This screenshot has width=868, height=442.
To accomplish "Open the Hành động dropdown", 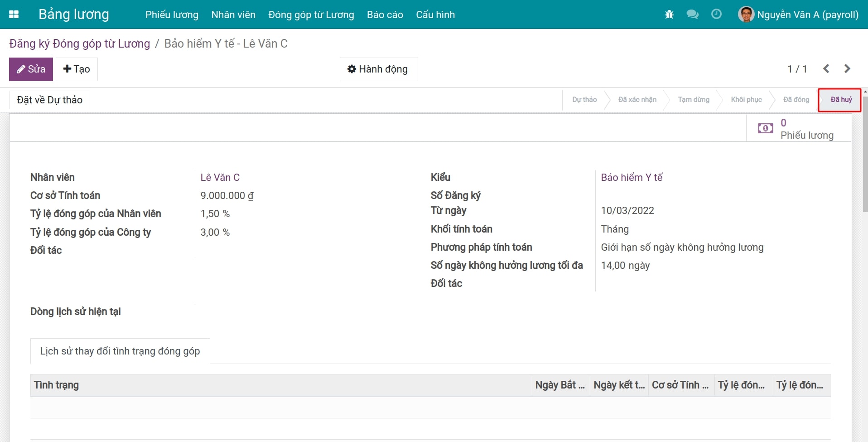I will [x=378, y=69].
